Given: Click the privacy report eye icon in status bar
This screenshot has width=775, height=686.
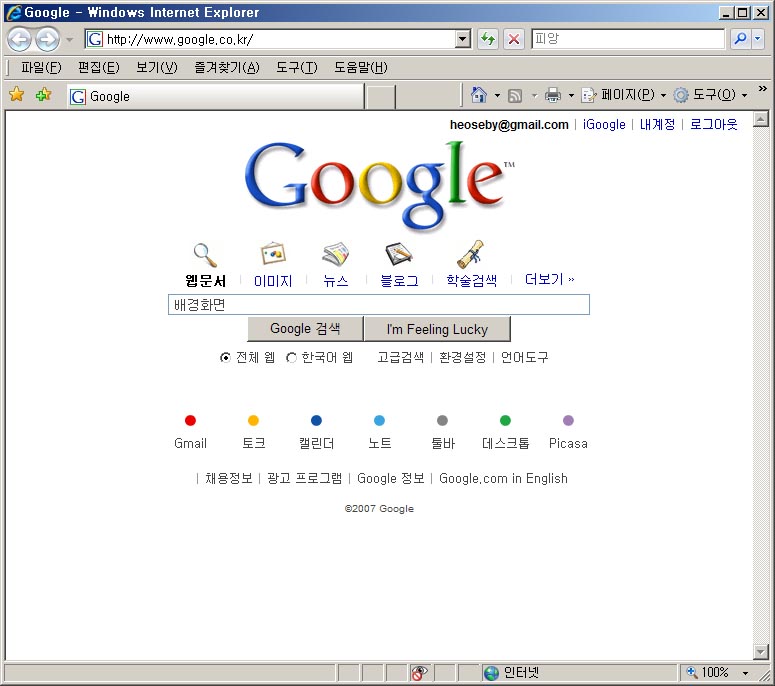Looking at the screenshot, I should 419,673.
